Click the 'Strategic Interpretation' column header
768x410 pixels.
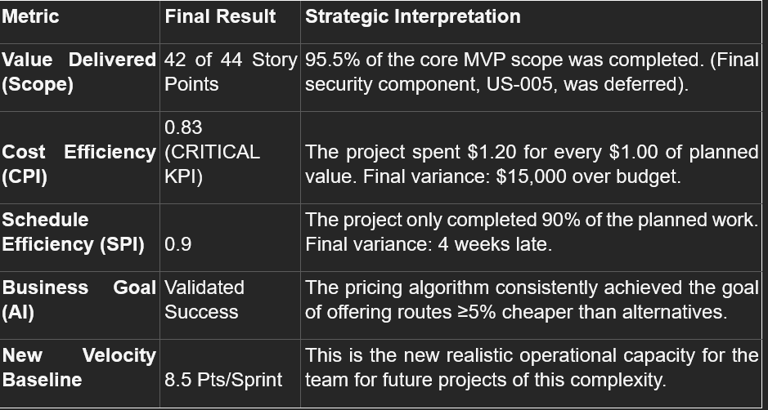point(412,17)
